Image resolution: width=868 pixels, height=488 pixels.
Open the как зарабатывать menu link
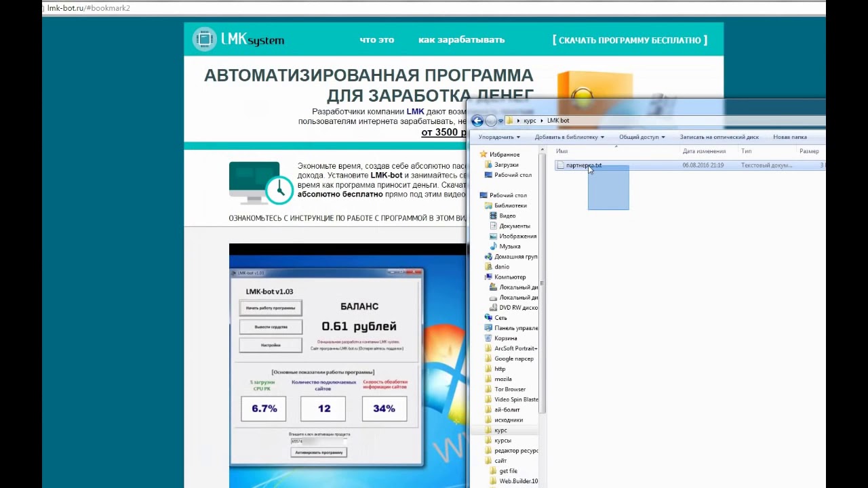coord(461,39)
